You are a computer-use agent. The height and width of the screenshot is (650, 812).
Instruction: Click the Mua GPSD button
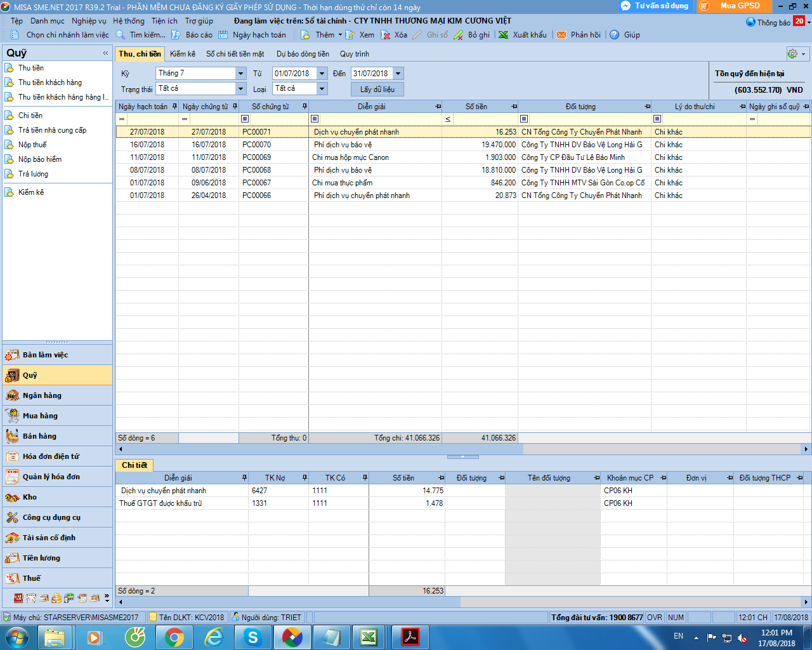coord(734,6)
